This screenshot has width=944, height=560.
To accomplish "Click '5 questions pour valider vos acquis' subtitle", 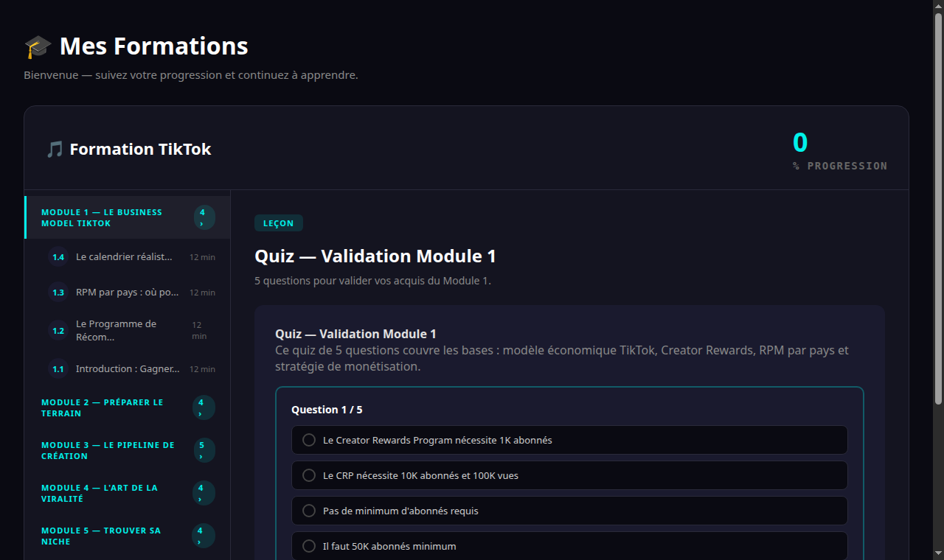I will (372, 281).
